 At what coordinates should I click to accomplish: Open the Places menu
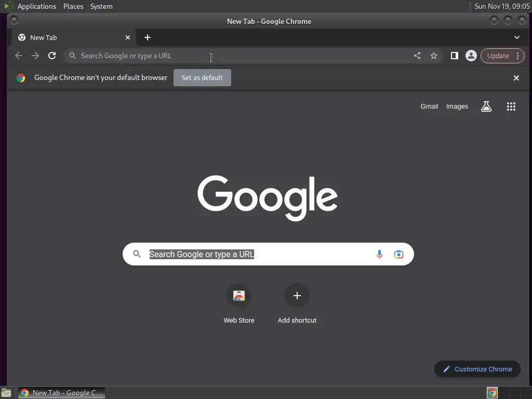point(73,6)
